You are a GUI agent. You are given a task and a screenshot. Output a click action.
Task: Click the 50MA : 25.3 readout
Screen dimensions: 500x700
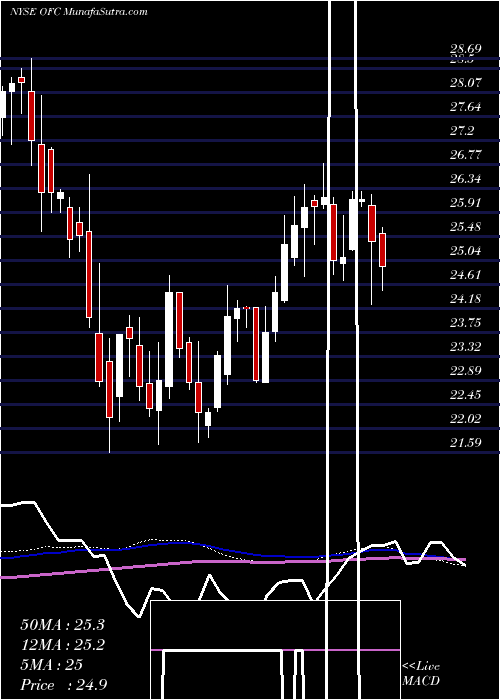coord(62,625)
